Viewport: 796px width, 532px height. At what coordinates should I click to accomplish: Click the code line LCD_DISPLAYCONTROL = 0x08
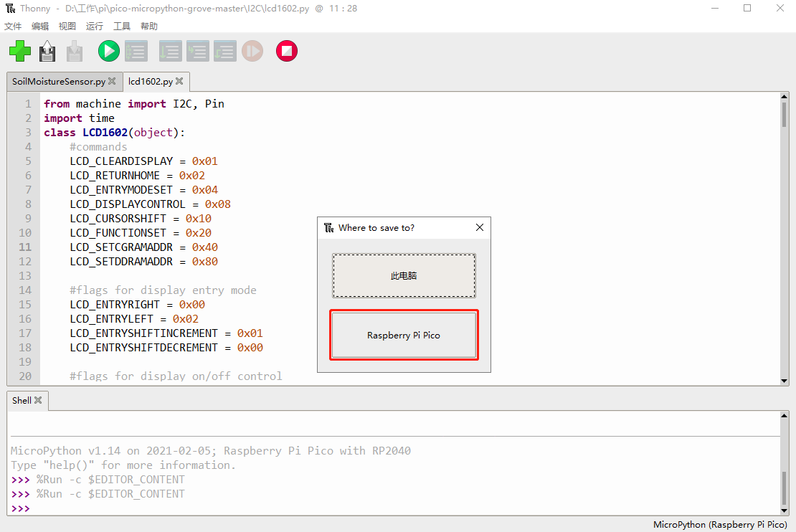click(x=151, y=204)
